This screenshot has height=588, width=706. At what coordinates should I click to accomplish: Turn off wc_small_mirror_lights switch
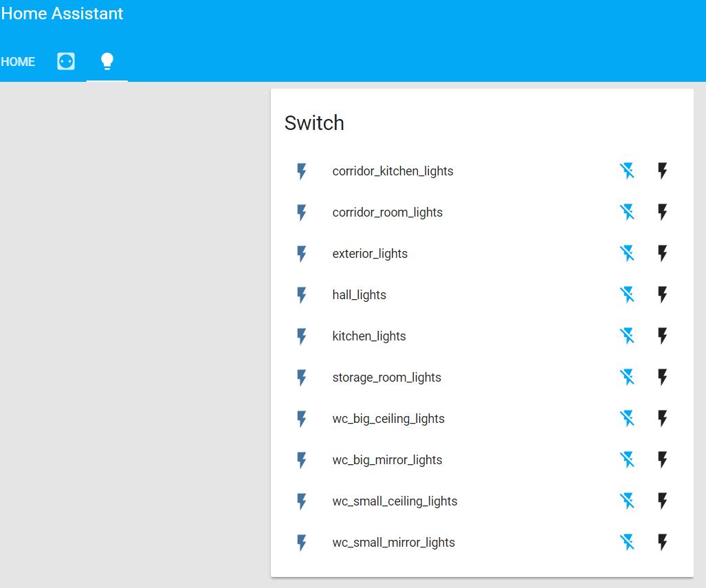[x=627, y=543]
